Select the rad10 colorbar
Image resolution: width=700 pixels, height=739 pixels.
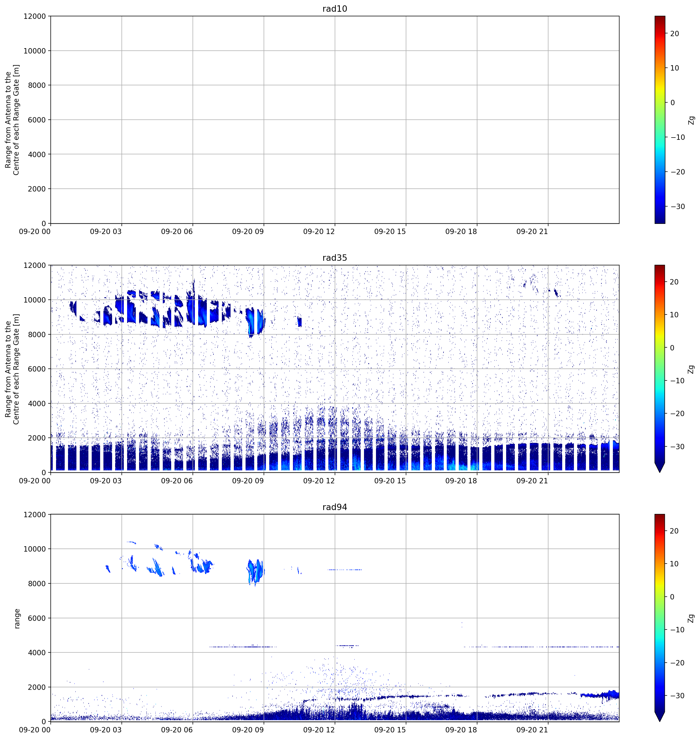coord(660,120)
